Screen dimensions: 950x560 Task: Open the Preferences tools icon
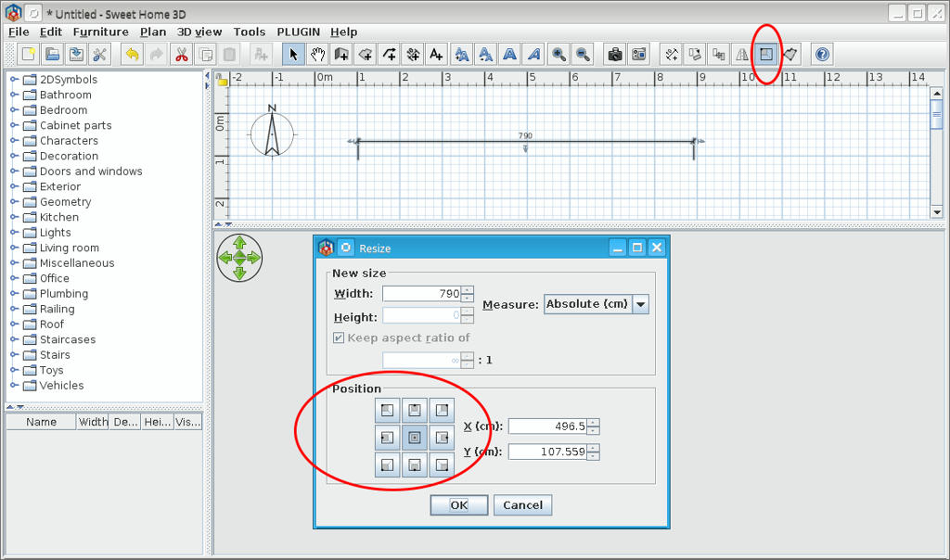click(x=100, y=55)
